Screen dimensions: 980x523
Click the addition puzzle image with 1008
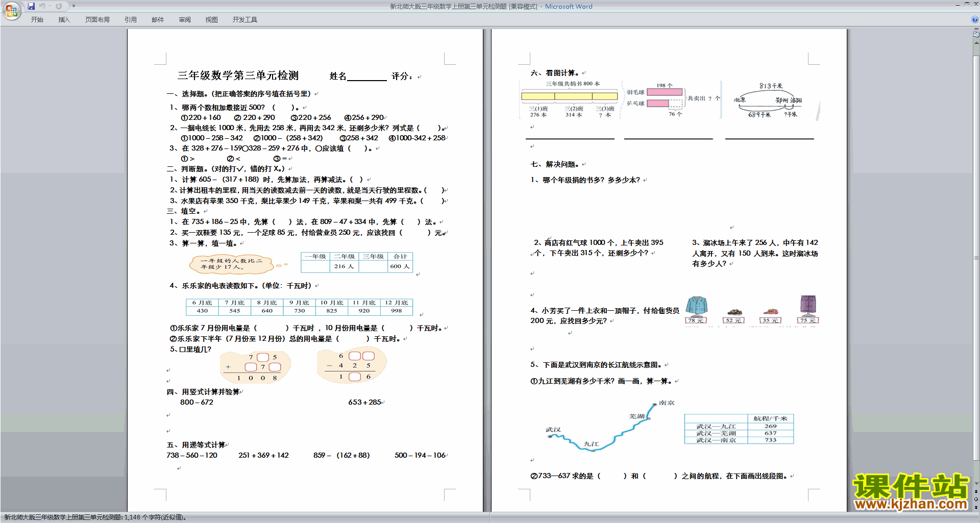coord(256,367)
